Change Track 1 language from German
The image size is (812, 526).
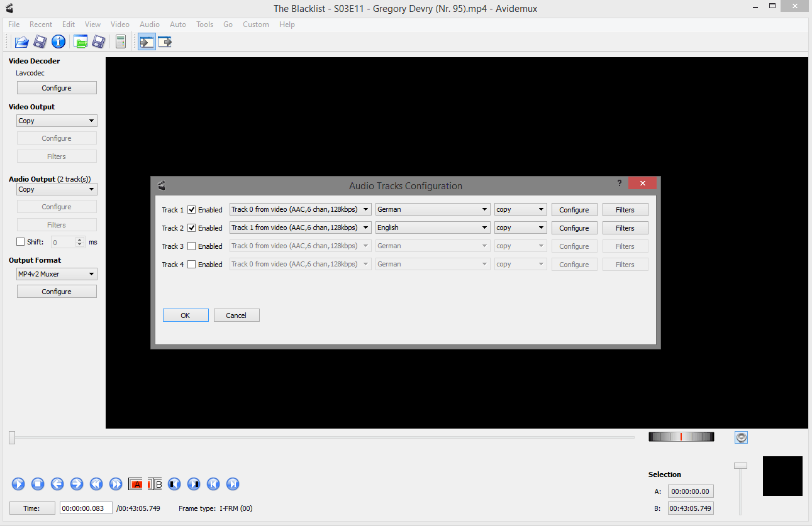433,210
